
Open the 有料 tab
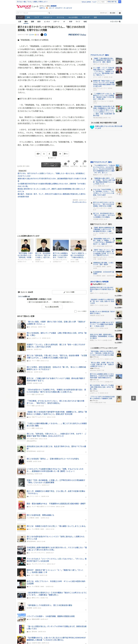pyautogui.click(x=95, y=17)
